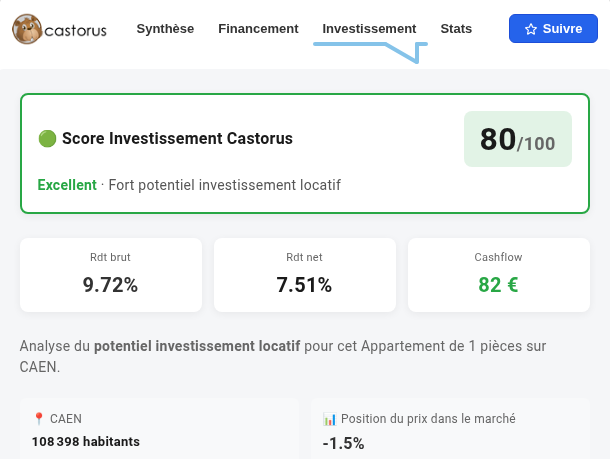Click 'potentiel investissement locatif' bold text
Viewport: 610px width, 459px height.
pos(197,346)
